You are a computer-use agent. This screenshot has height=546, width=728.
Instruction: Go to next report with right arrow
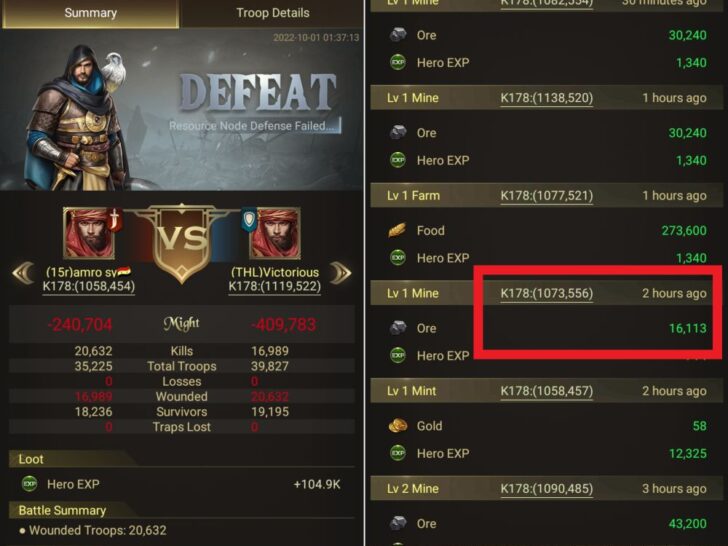340,273
